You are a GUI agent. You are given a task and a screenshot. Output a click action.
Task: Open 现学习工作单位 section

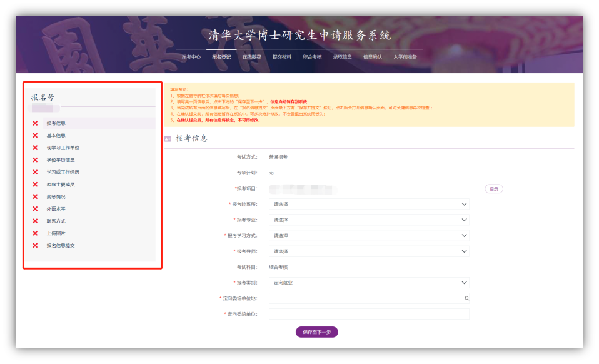[63, 148]
